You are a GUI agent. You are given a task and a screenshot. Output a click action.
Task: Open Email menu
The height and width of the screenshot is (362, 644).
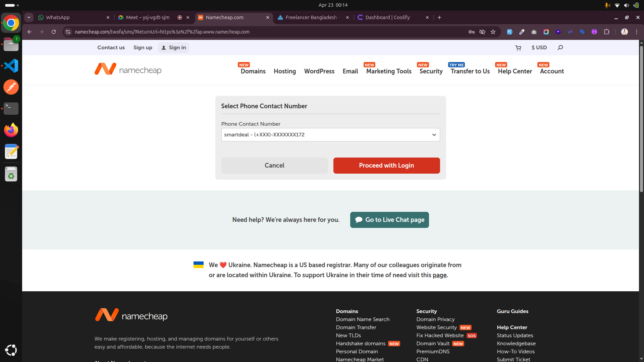[x=350, y=71]
